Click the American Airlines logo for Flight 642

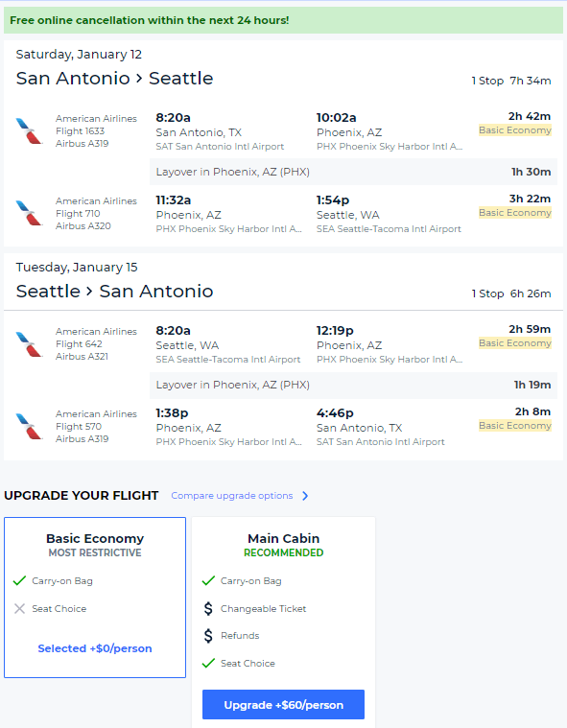click(29, 344)
